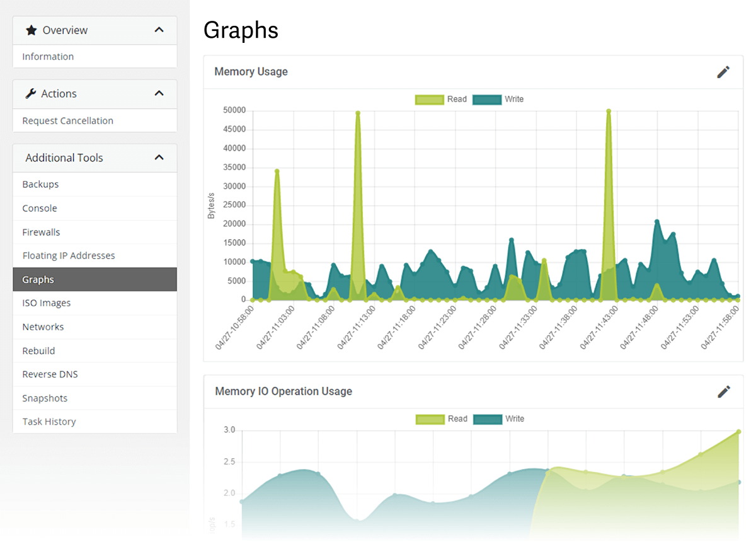Toggle Write series swatch in Memory Usage legend
Image resolution: width=756 pixels, height=542 pixels.
point(487,99)
